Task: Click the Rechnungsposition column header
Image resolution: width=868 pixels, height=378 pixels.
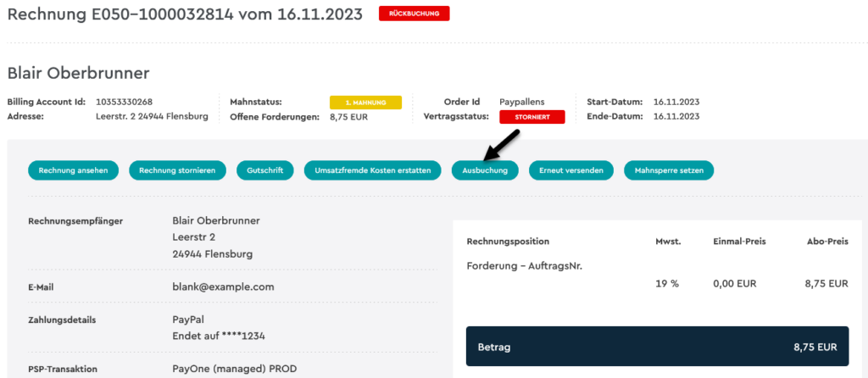Action: click(509, 242)
